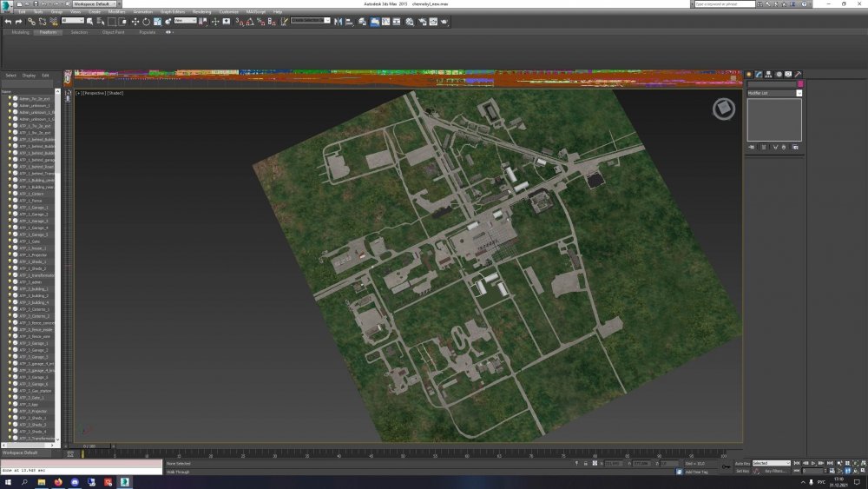This screenshot has width=868, height=489.
Task: Click the Key Filters button
Action: (x=775, y=471)
